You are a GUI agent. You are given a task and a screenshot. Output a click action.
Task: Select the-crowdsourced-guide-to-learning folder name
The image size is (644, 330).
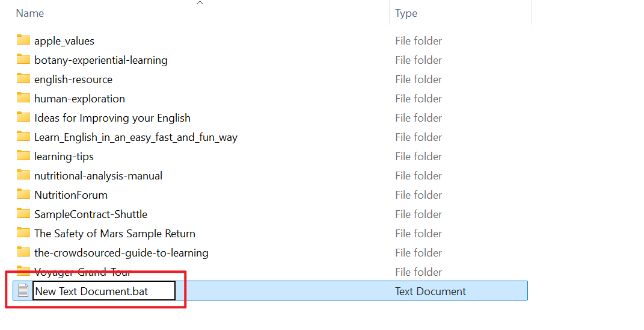(x=121, y=253)
